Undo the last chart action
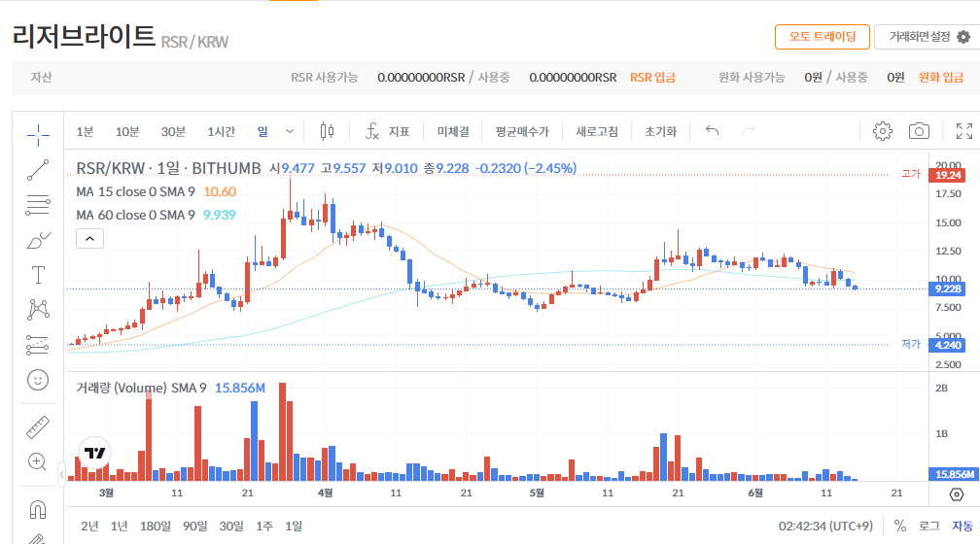 [712, 130]
